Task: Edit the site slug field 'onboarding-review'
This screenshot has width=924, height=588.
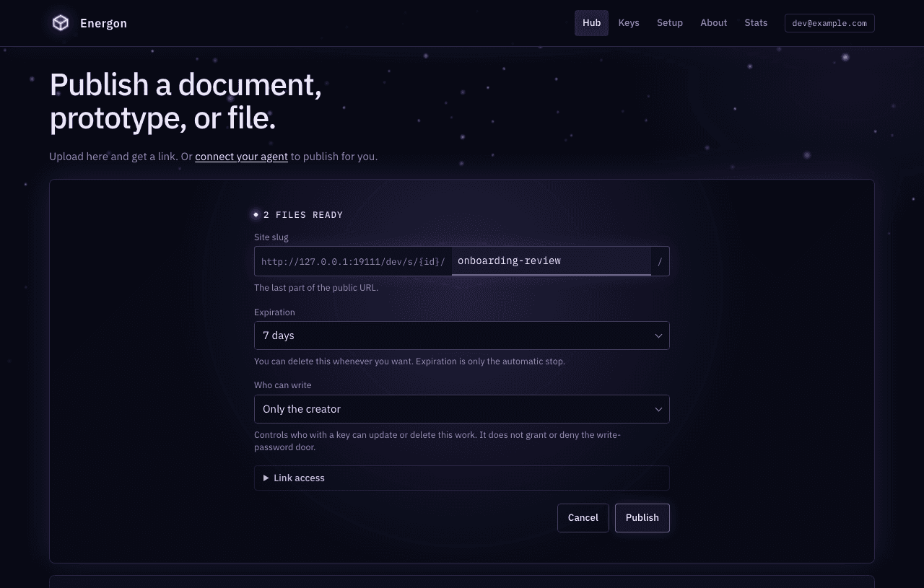Action: [x=552, y=261]
